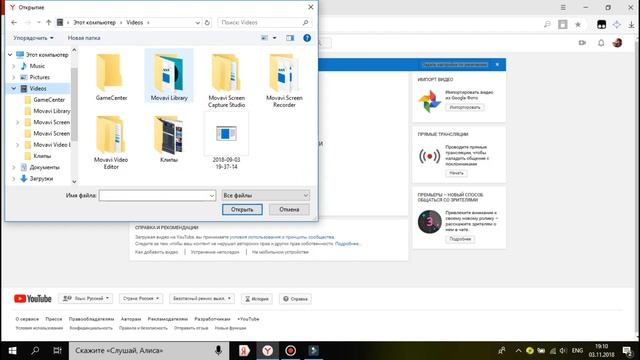640x360 pixels.
Task: Select Pictures in navigation tree
Action: (39, 77)
